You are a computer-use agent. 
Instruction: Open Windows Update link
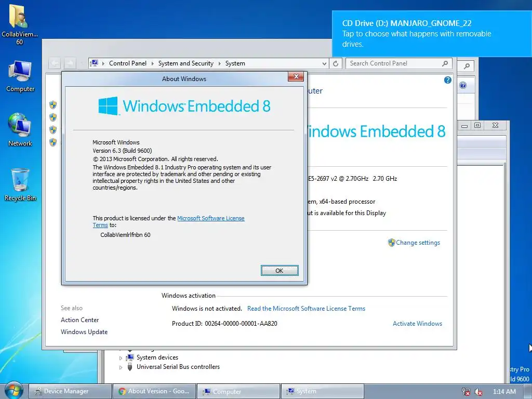click(84, 332)
